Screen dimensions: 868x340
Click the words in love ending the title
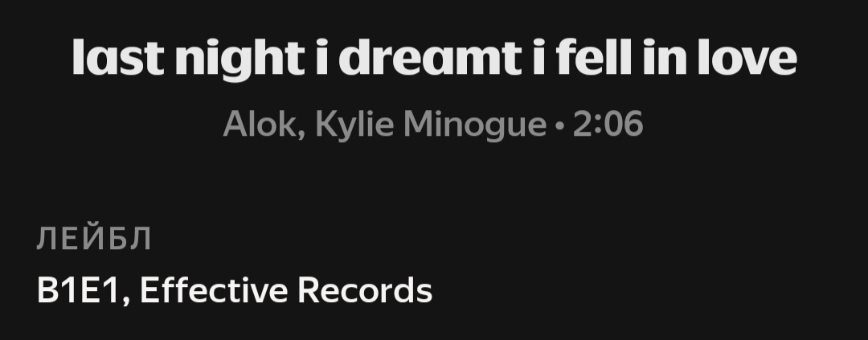[719, 56]
